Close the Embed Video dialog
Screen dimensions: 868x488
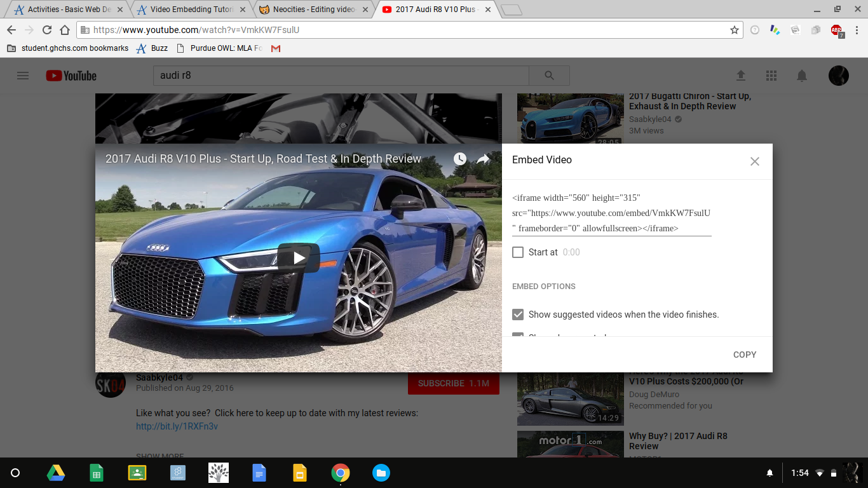[x=754, y=161]
